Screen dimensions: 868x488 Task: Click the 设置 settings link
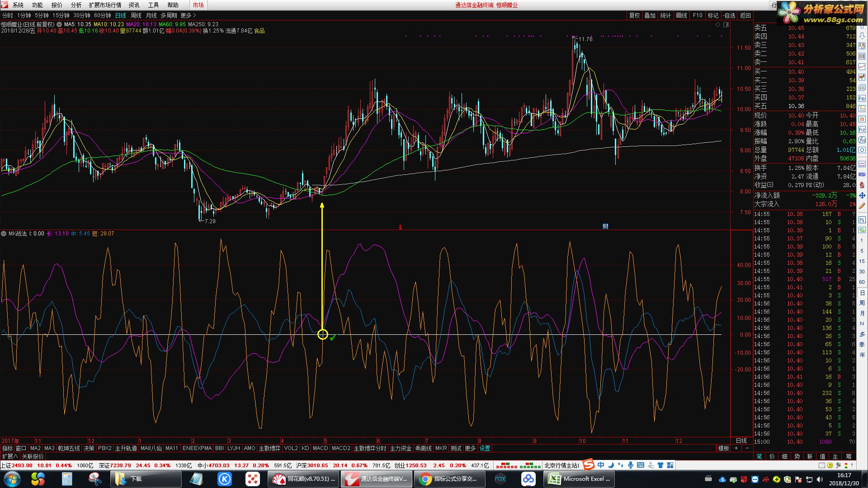click(x=485, y=448)
